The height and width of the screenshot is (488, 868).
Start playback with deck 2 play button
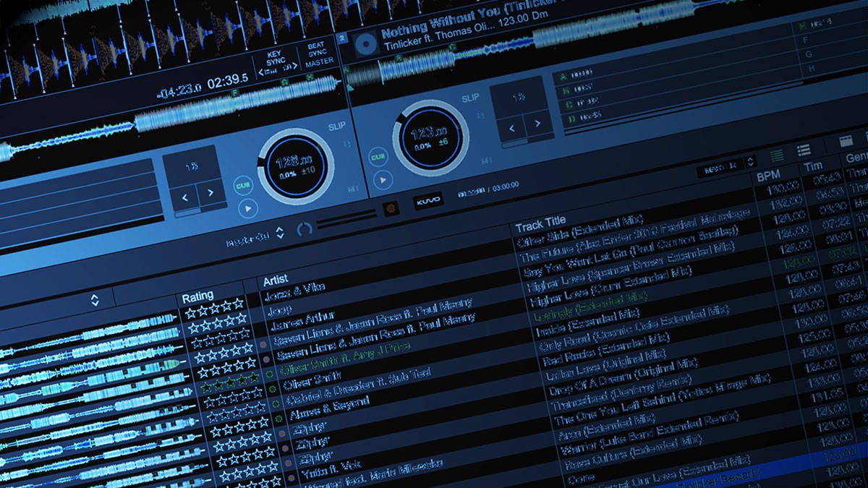pos(383,179)
